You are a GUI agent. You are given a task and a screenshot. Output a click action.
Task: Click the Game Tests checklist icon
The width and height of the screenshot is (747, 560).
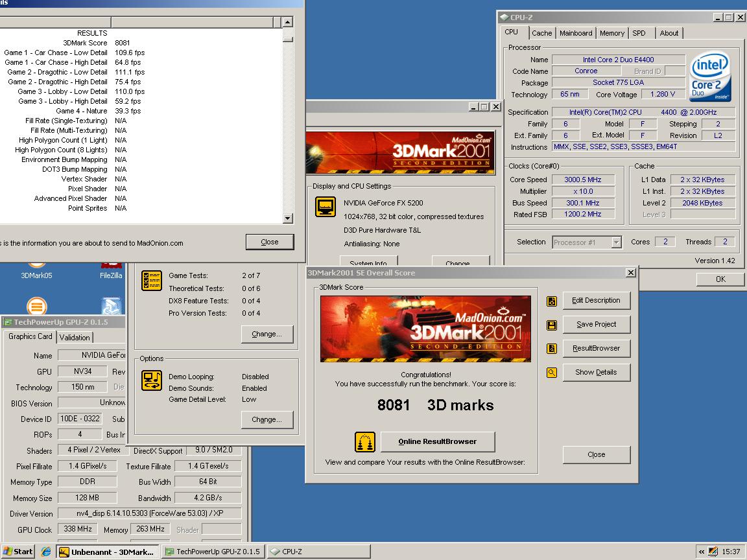(x=152, y=281)
